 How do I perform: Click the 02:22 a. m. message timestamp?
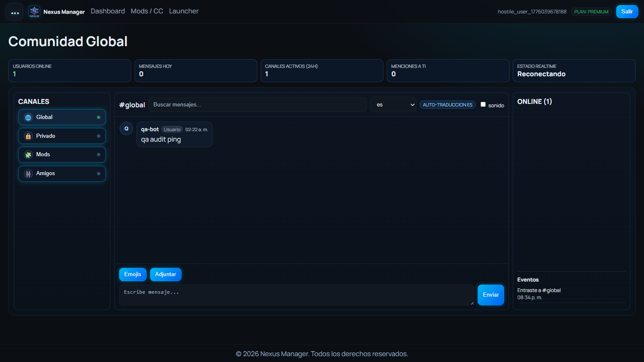point(197,129)
